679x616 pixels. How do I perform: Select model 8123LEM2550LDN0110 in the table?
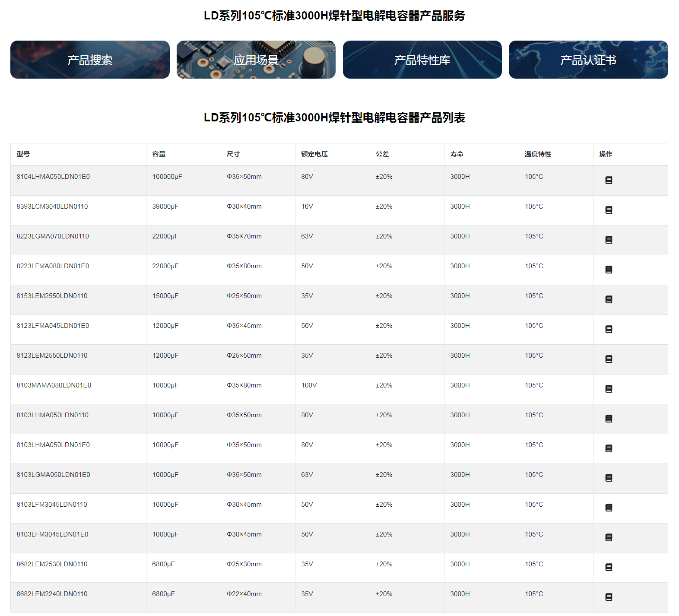52,356
